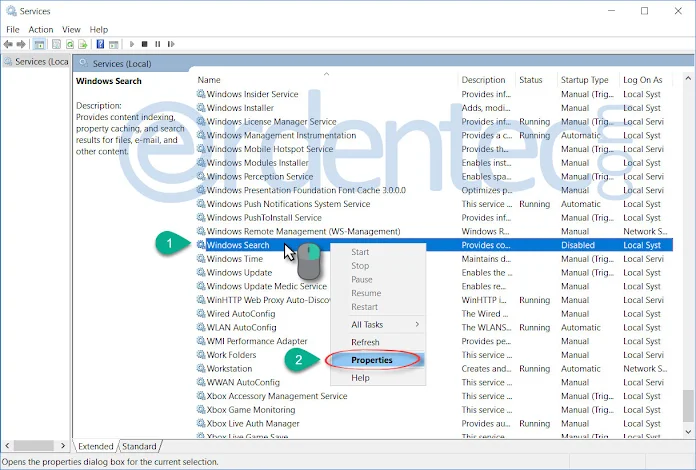
Task: Sort by the Log On As column
Action: [x=646, y=80]
